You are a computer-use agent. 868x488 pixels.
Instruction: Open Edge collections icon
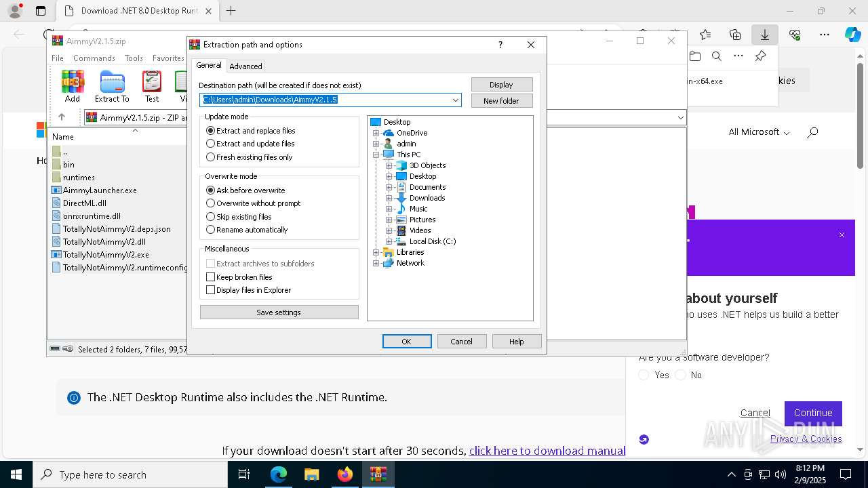[735, 35]
